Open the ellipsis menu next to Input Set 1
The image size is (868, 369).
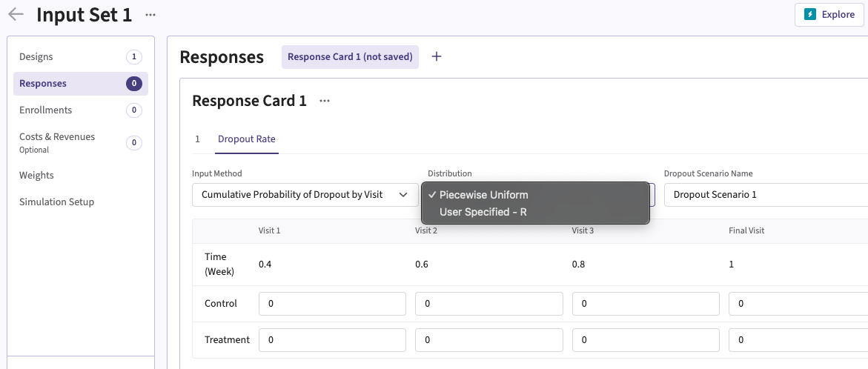pyautogui.click(x=150, y=15)
